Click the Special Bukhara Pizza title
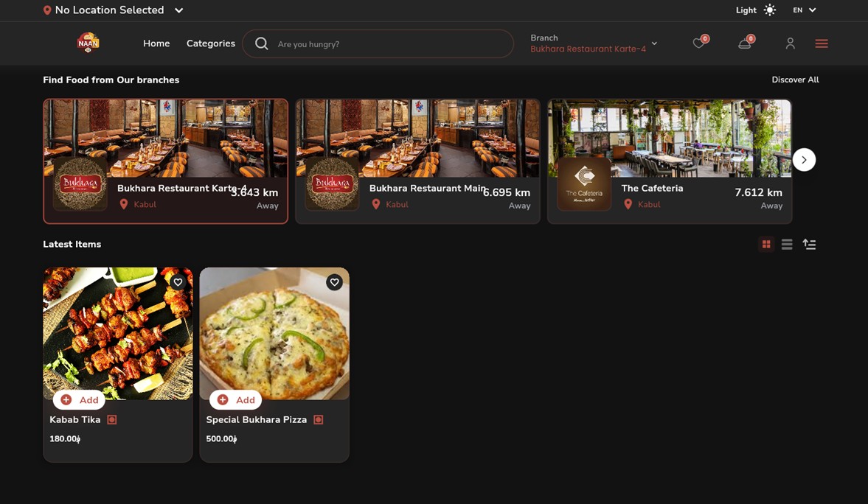Viewport: 868px width, 504px height. pyautogui.click(x=257, y=419)
